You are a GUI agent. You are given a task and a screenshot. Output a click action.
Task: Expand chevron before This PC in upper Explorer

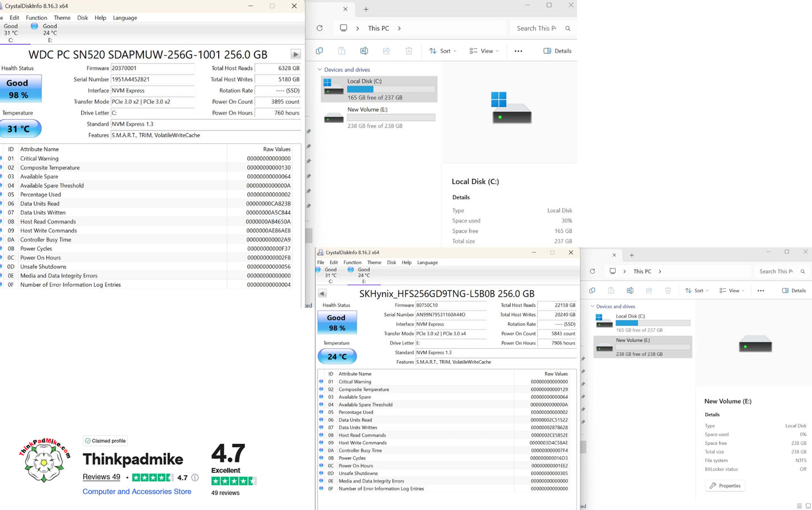pos(357,28)
